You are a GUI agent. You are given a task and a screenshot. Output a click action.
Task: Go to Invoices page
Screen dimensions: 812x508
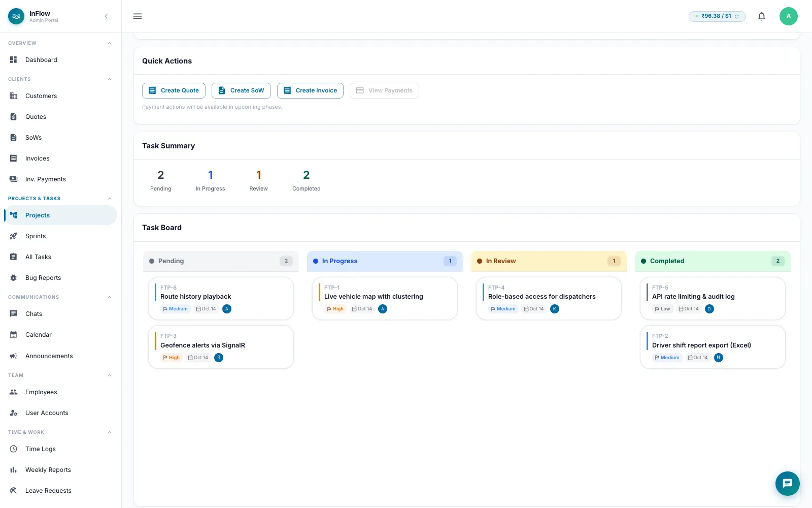click(x=60, y=158)
